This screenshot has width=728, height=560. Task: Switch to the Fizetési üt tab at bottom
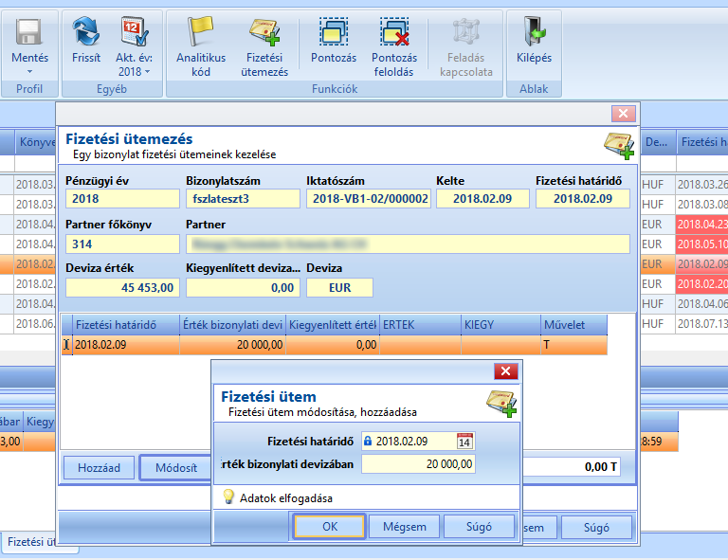(x=31, y=542)
